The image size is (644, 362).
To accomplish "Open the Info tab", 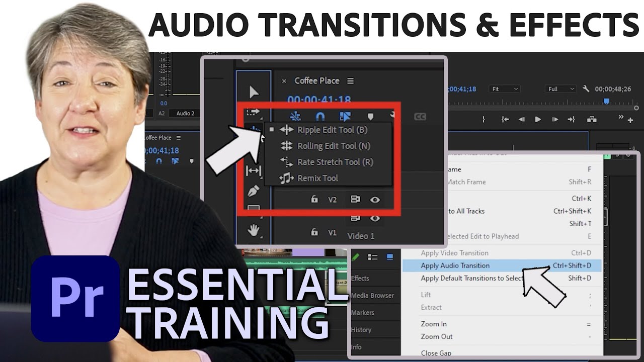I will (x=356, y=347).
